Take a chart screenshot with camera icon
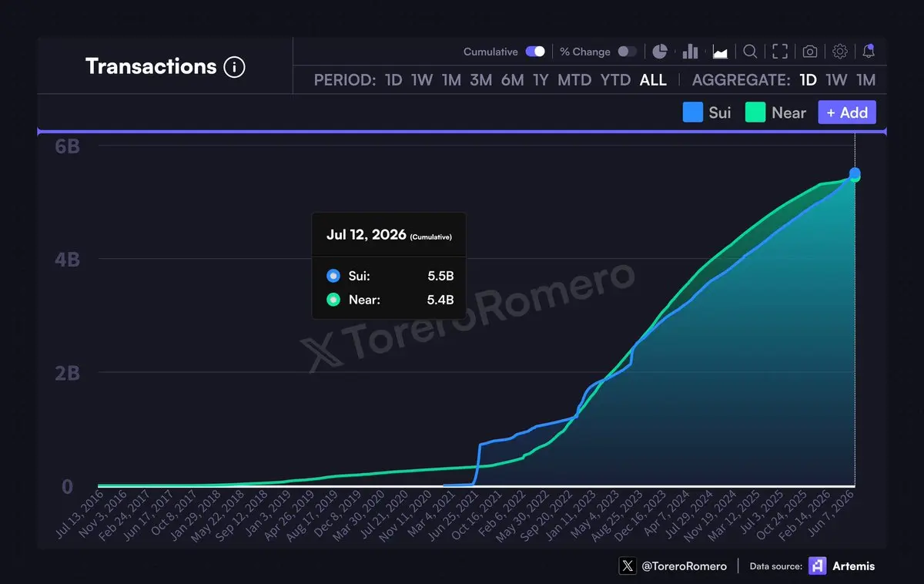This screenshot has width=924, height=584. click(x=810, y=52)
